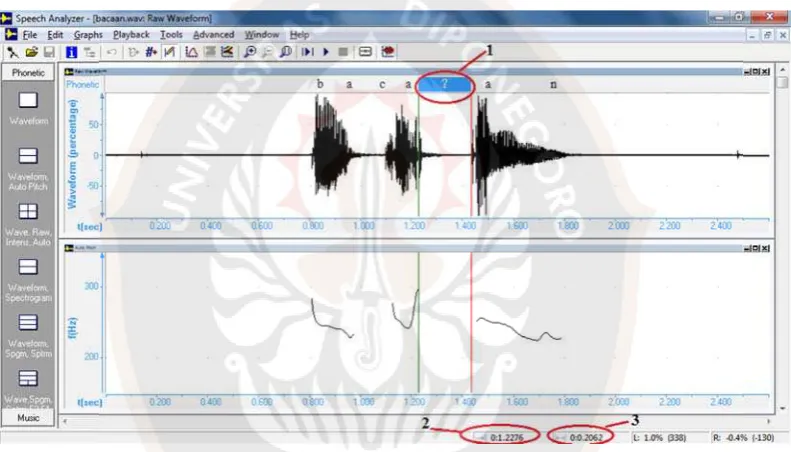The image size is (791, 452).
Task: Open the Tools menu
Action: (171, 35)
